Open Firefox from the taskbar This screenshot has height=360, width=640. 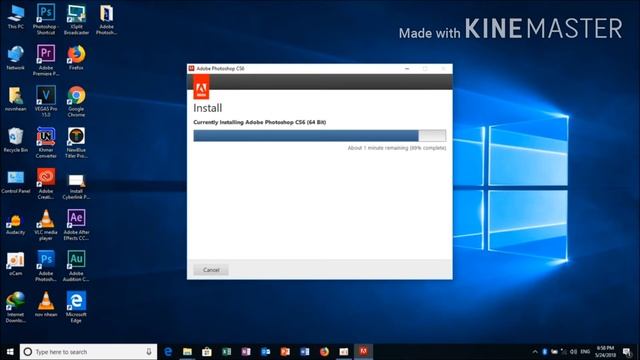(324, 351)
